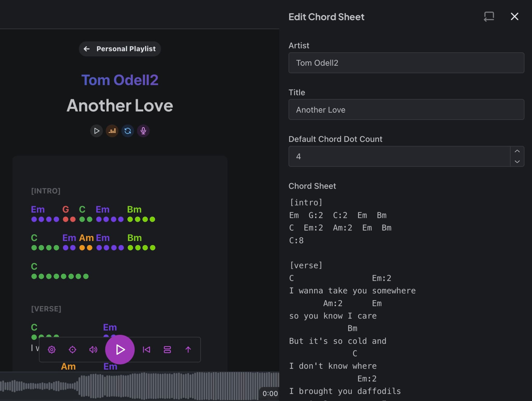Click the Default Chord Dot Count field
532x401 pixels.
[x=399, y=156]
